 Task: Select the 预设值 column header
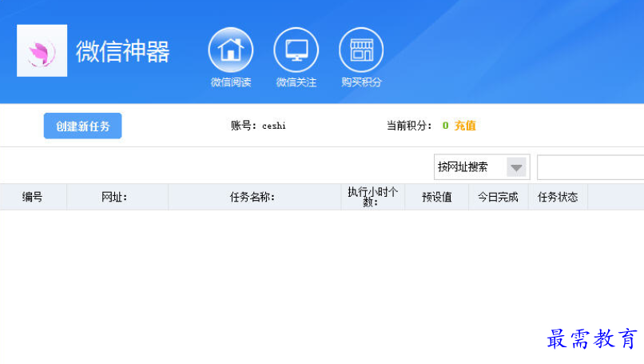tap(436, 197)
